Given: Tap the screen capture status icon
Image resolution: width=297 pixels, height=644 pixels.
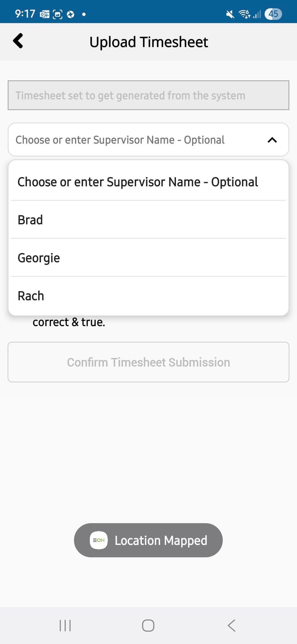Looking at the screenshot, I should (x=58, y=14).
